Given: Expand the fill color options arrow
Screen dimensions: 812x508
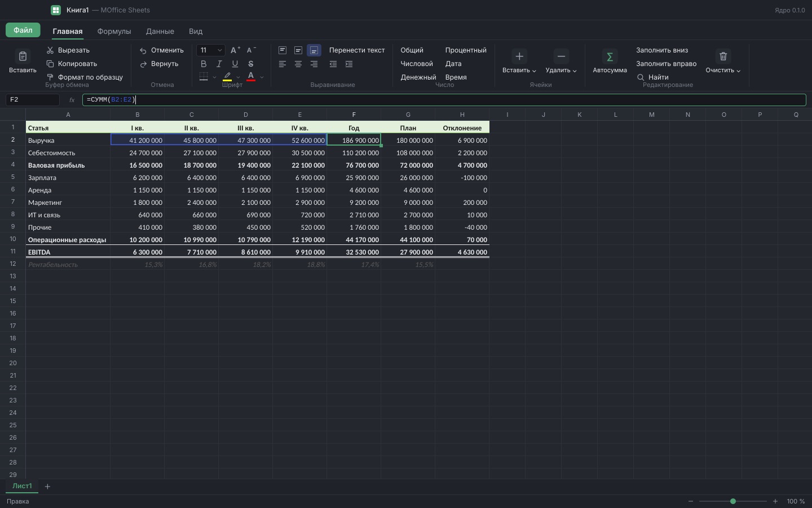Looking at the screenshot, I should click(x=238, y=77).
